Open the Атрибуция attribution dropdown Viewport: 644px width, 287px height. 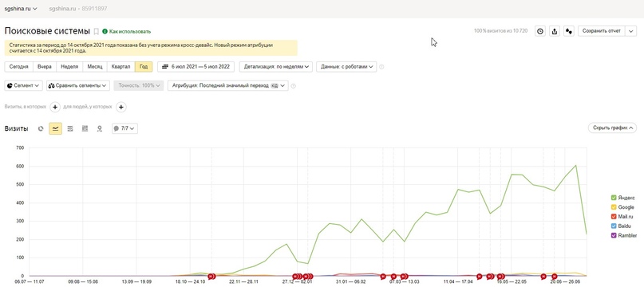click(x=228, y=86)
